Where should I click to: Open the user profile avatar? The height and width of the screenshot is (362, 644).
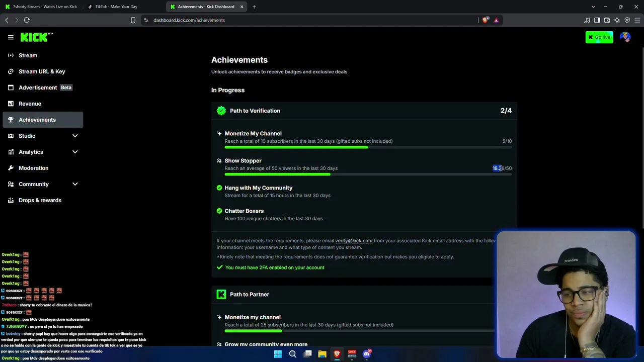tap(625, 37)
